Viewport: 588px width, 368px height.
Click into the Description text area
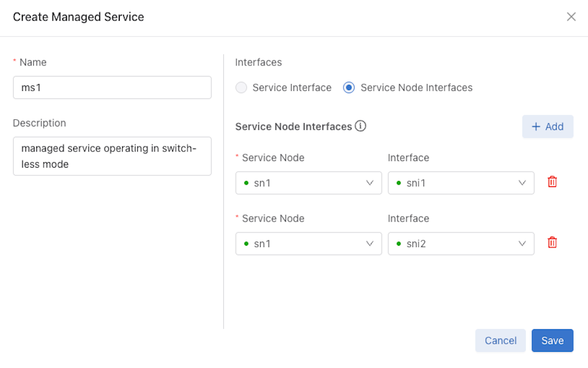point(112,156)
